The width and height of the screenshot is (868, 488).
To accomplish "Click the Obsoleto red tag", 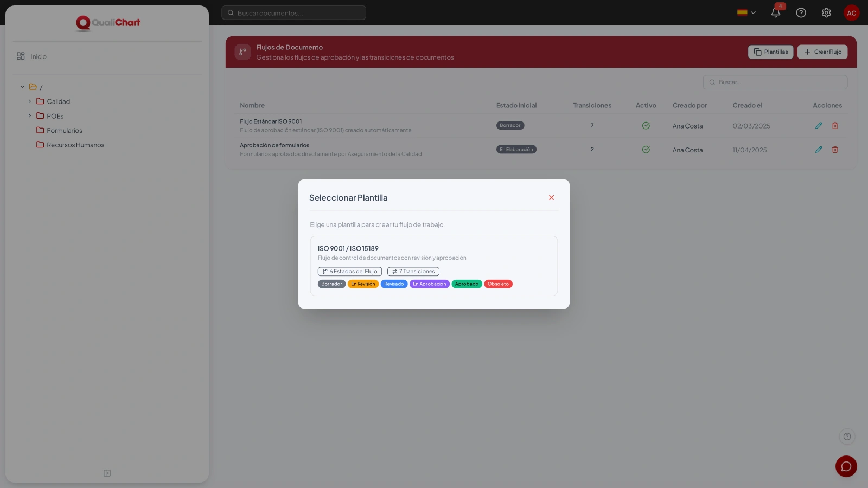I will tap(498, 284).
